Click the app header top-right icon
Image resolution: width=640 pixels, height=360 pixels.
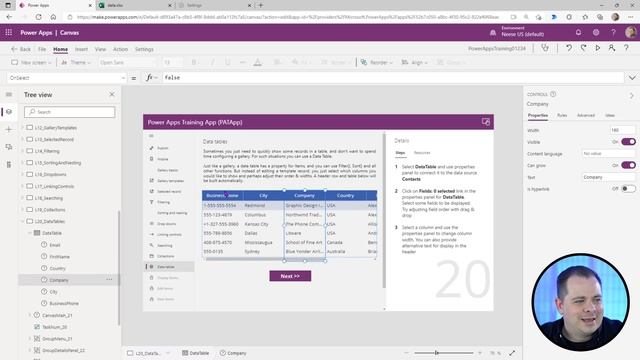coord(485,122)
